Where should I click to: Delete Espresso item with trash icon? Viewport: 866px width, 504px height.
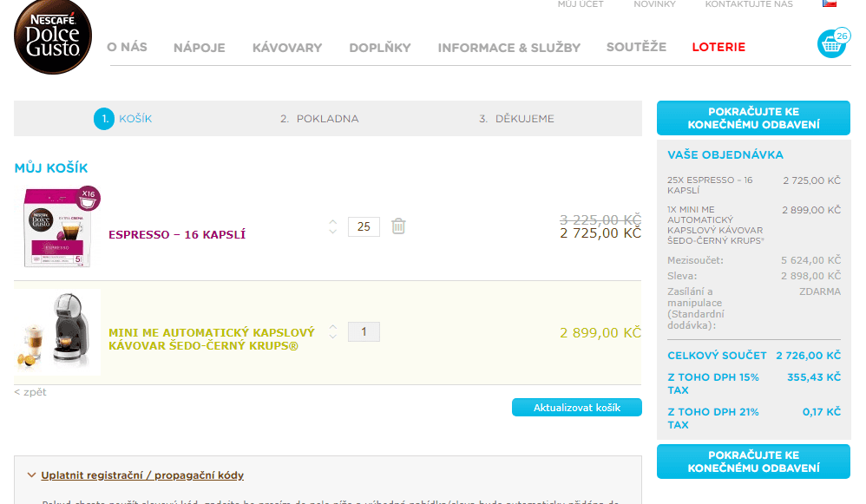(398, 226)
